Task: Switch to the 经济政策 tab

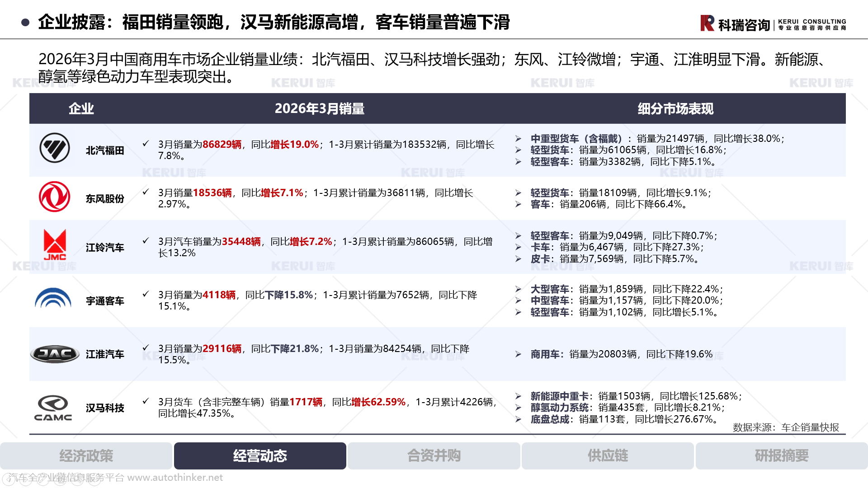Action: coord(86,455)
